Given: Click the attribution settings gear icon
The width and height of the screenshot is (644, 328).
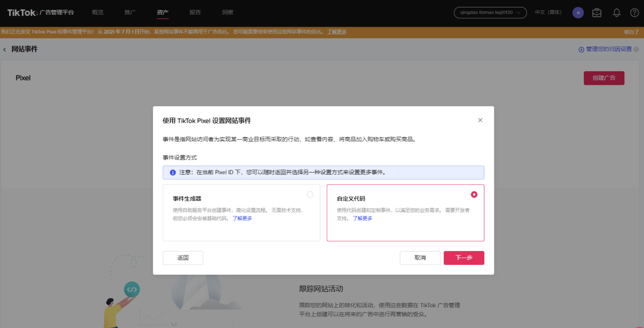Looking at the screenshot, I should coord(581,50).
